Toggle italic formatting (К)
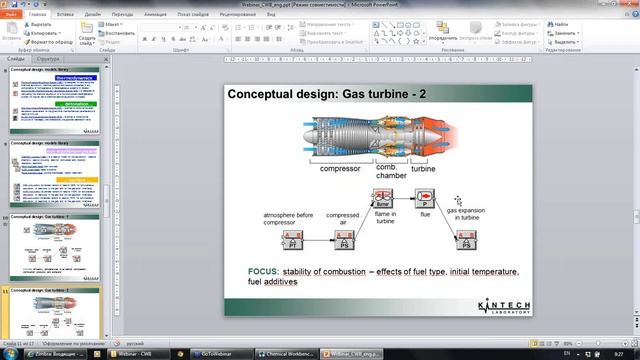Screen dimensions: 640x360 point(154,39)
